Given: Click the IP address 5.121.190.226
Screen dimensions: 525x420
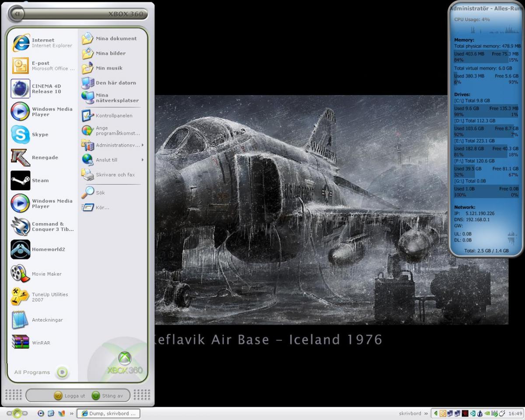Looking at the screenshot, I should tap(480, 213).
